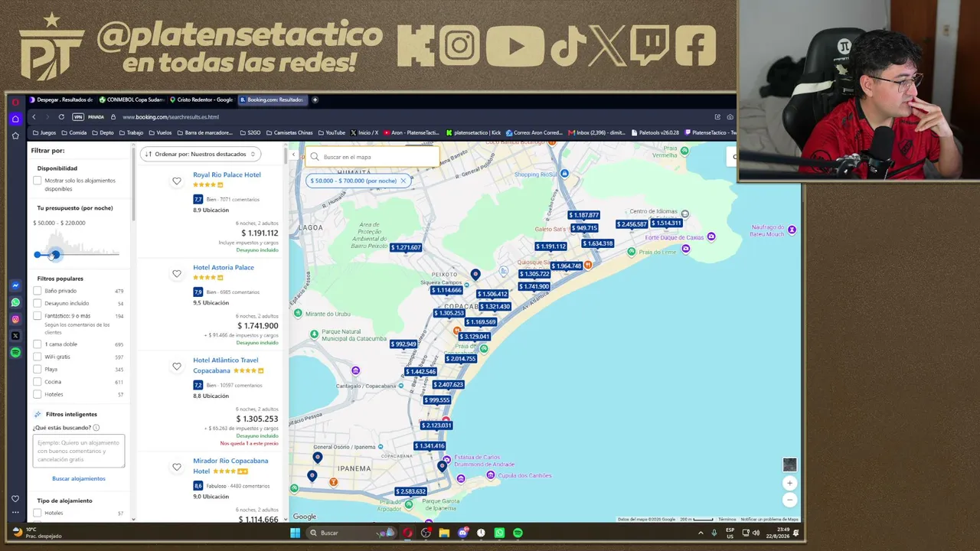Open the new tab plus button
The image size is (980, 551).
315,99
